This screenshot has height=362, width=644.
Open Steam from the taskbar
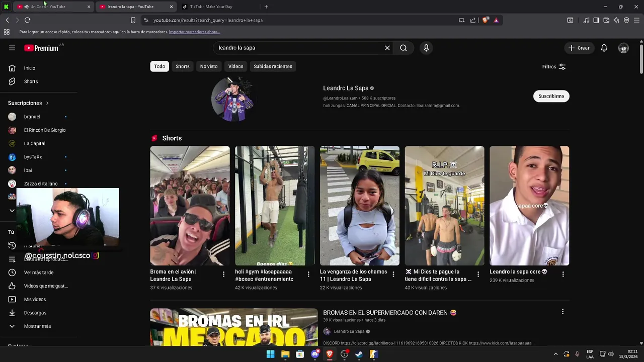359,354
